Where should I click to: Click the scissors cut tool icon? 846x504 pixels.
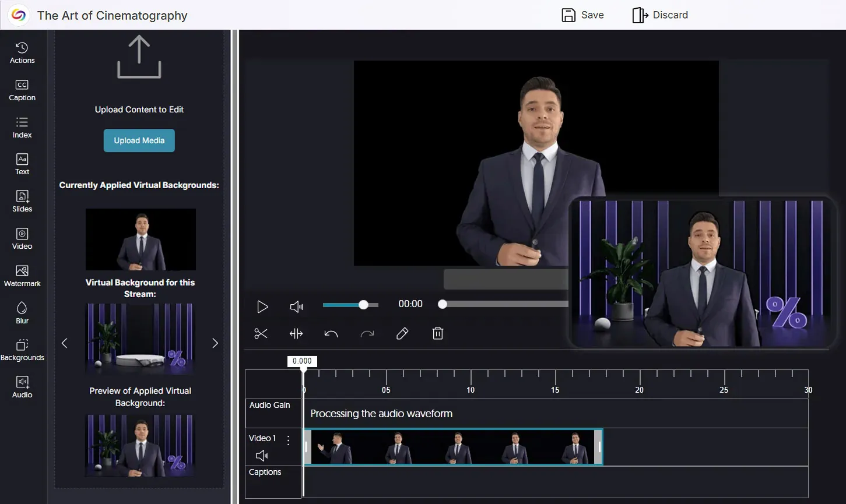pos(261,333)
